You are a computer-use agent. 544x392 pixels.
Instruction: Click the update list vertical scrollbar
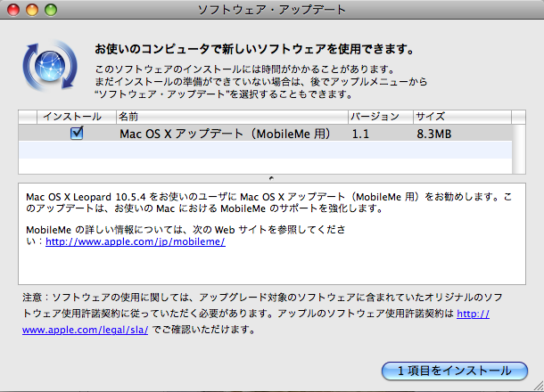(x=519, y=149)
